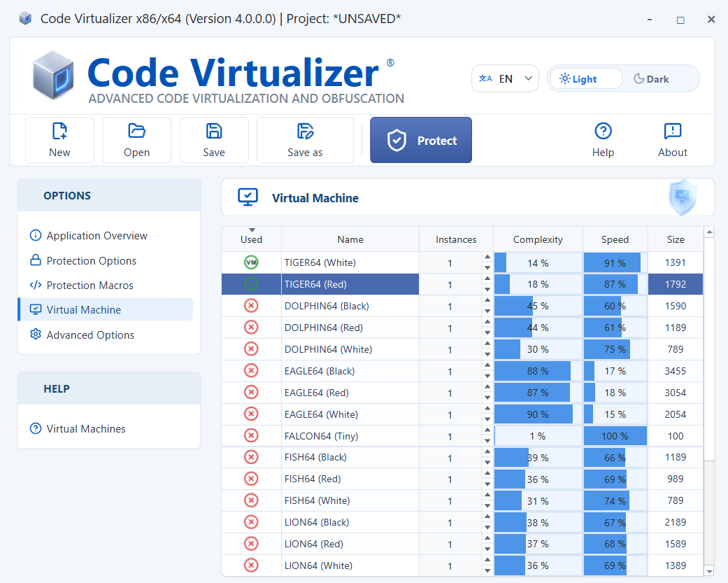Click the 88 % complexity bar of EAGLE64 (Black)
The height and width of the screenshot is (583, 728).
pos(538,371)
